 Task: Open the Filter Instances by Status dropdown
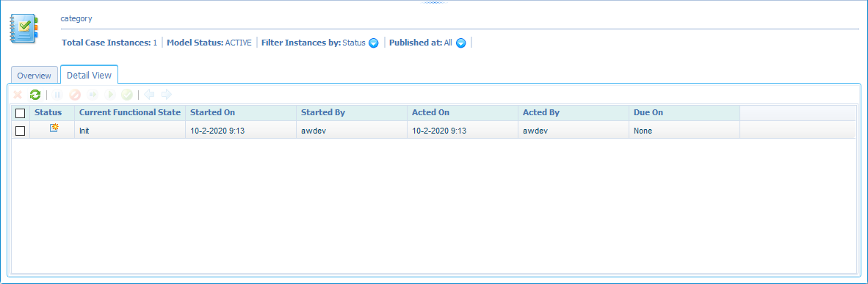pyautogui.click(x=374, y=43)
